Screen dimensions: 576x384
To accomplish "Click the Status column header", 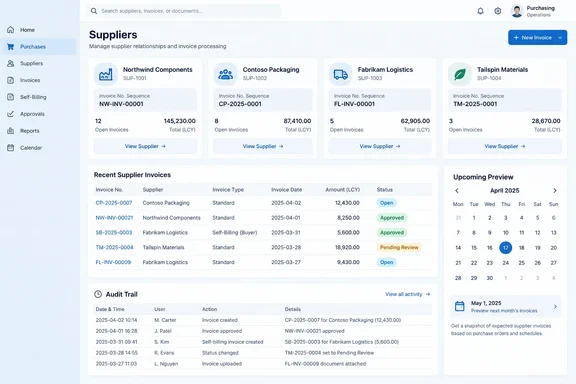I will [385, 190].
